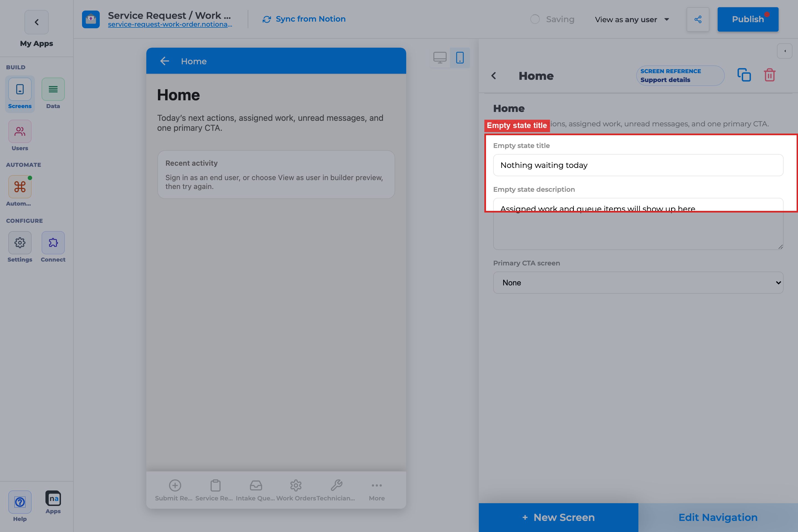
Task: Open the Connect integrations section
Action: point(53,247)
